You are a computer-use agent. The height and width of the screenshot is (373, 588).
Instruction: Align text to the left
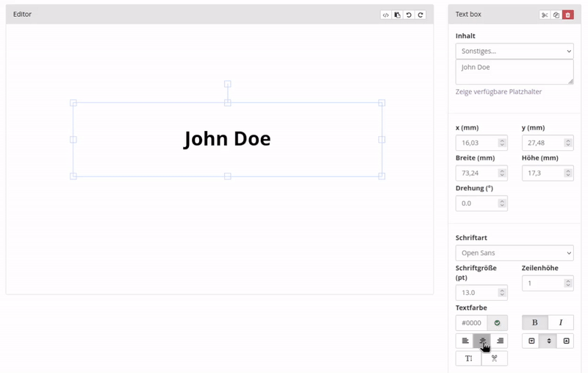(x=465, y=341)
